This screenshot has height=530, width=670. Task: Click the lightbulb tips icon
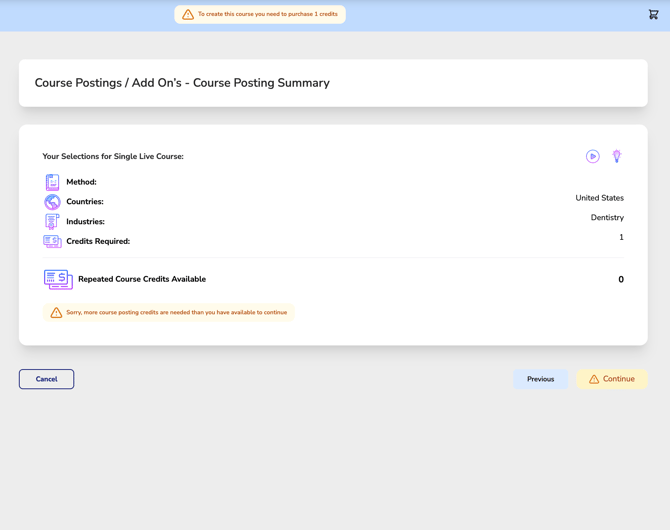tap(617, 156)
